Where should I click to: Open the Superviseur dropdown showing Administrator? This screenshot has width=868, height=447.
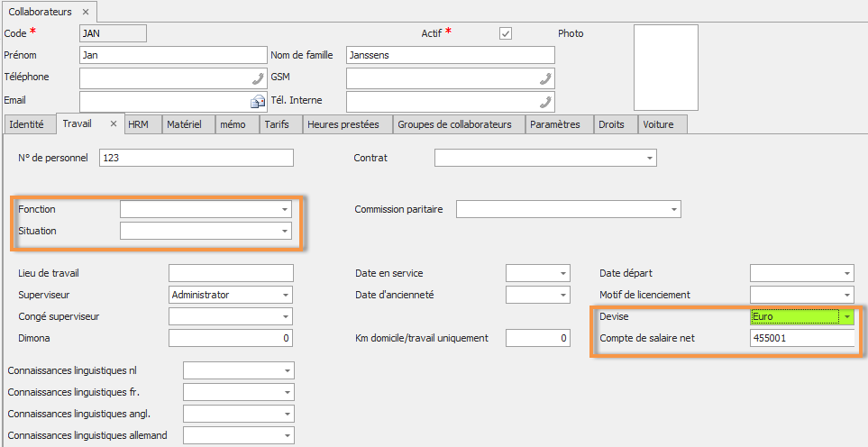click(286, 295)
